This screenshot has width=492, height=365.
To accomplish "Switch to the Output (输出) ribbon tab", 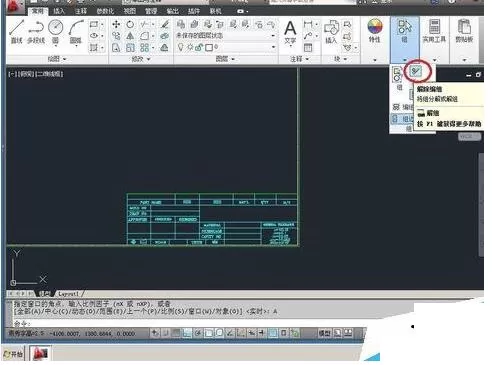I will [x=172, y=11].
